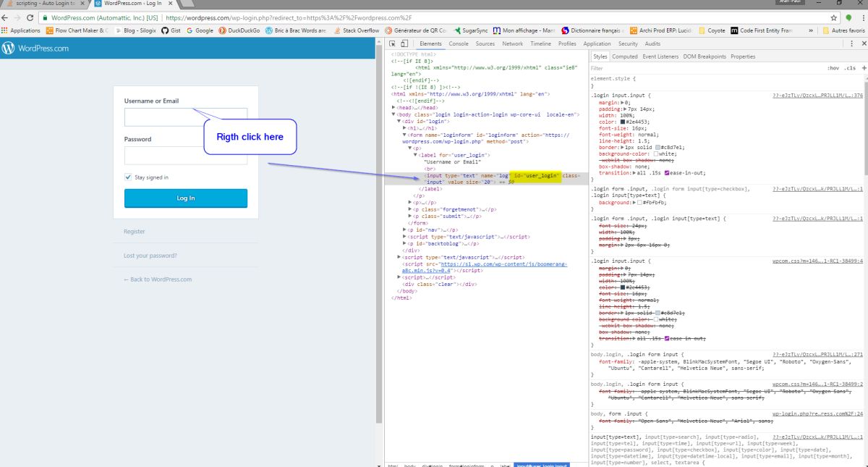Expand the p id="backtoblog" node
This screenshot has height=467, width=868.
pyautogui.click(x=405, y=243)
